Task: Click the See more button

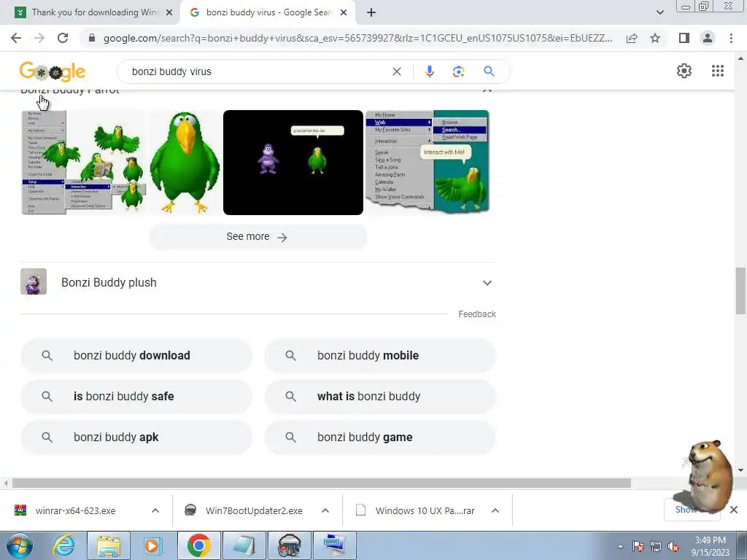Action: (x=258, y=237)
